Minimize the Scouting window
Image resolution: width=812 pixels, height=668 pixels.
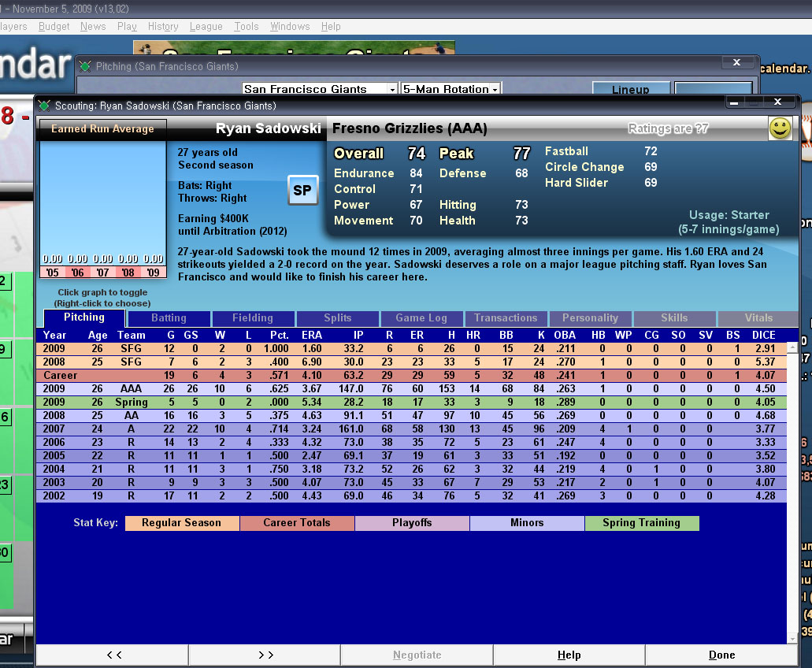(x=734, y=102)
